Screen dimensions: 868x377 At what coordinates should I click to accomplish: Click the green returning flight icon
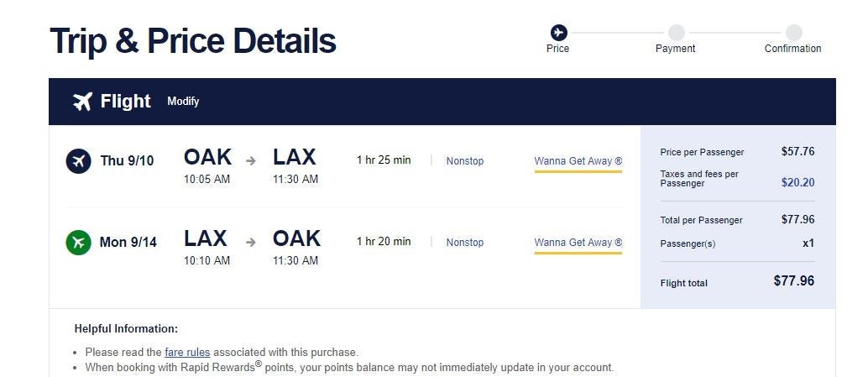click(78, 243)
